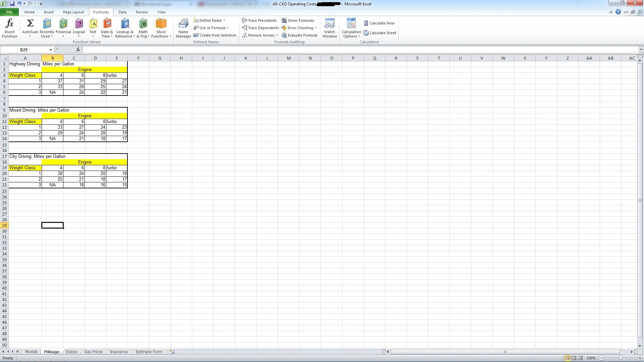This screenshot has height=362, width=644.
Task: Expand the Define Name dropdown arrow
Action: point(224,20)
